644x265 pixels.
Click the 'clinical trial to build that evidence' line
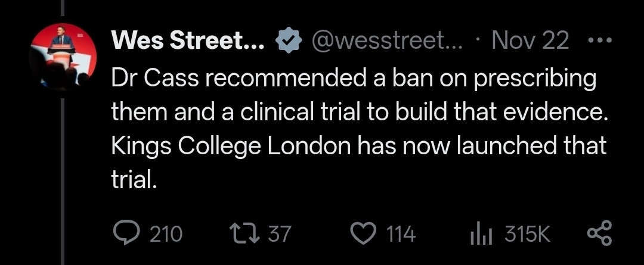pos(358,113)
